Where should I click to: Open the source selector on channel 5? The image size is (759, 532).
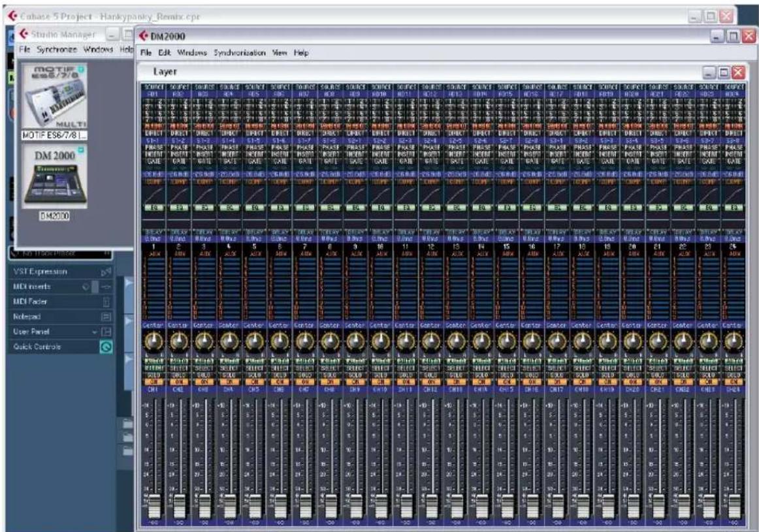point(254,94)
